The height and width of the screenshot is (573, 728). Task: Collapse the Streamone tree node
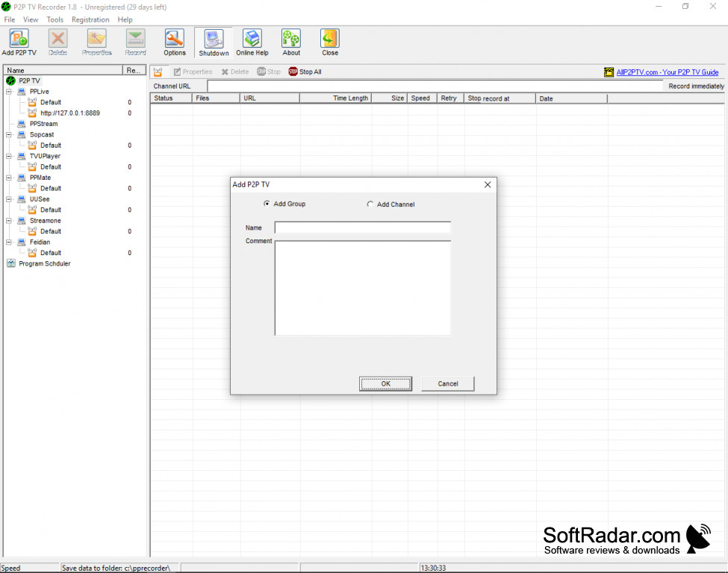[9, 221]
